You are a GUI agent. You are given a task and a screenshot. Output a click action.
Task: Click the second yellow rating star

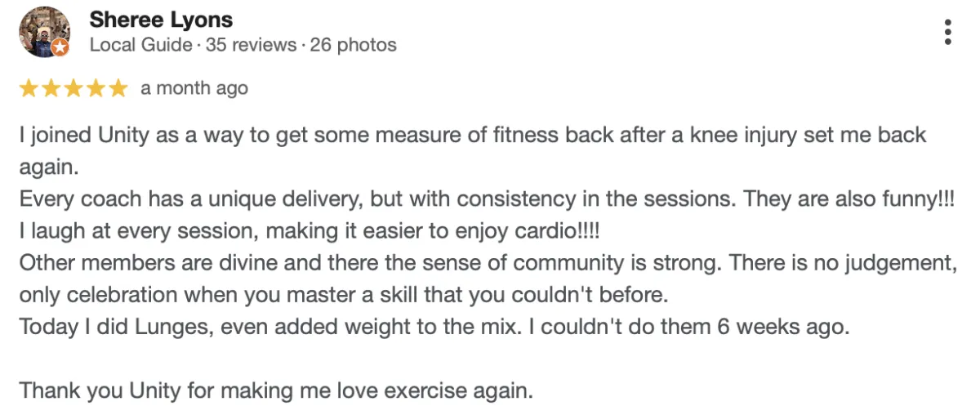click(x=51, y=88)
